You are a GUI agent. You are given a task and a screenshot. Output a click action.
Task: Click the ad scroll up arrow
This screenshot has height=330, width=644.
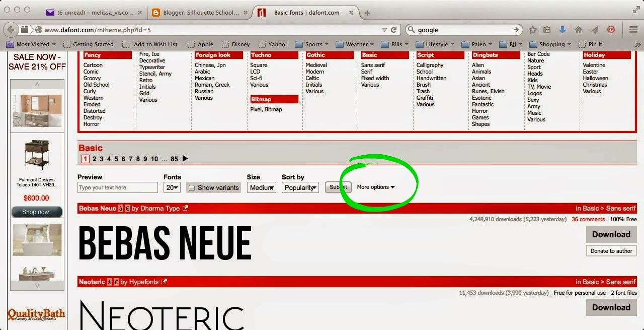pos(37,84)
